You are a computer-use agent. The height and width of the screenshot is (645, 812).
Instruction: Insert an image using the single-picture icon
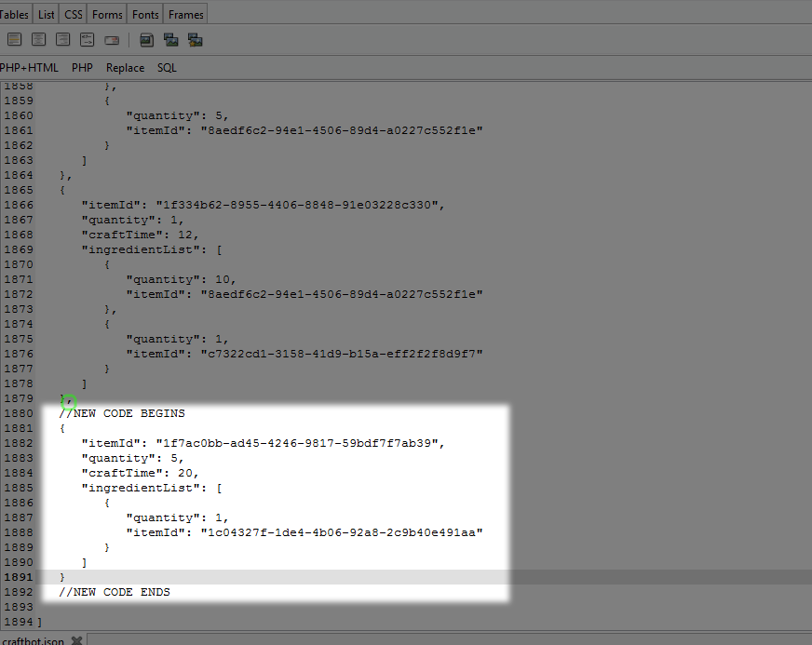(x=146, y=40)
